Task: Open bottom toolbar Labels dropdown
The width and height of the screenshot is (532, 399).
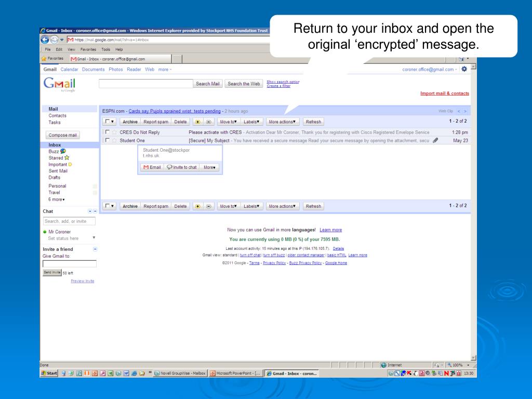Action: pyautogui.click(x=251, y=206)
